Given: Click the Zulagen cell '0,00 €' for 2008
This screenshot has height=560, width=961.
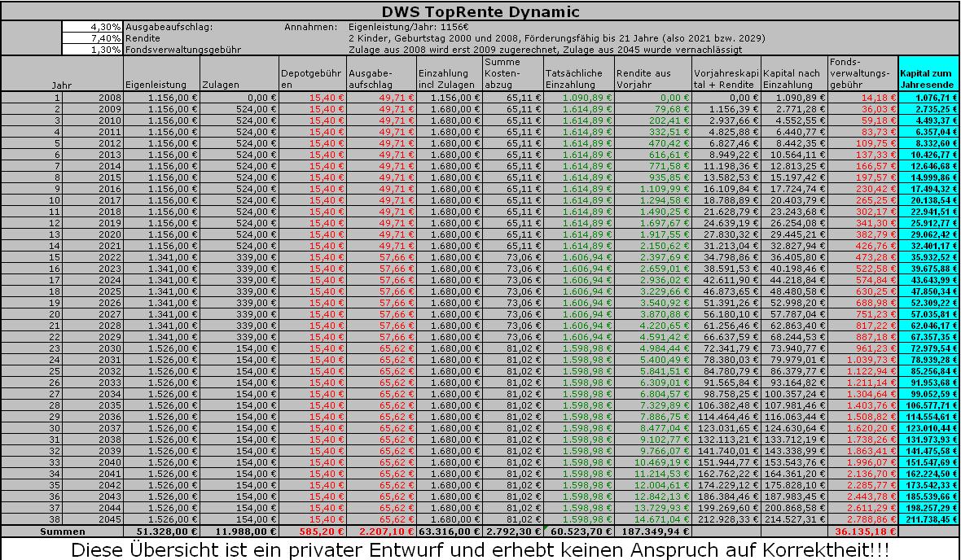Looking at the screenshot, I should tap(239, 98).
